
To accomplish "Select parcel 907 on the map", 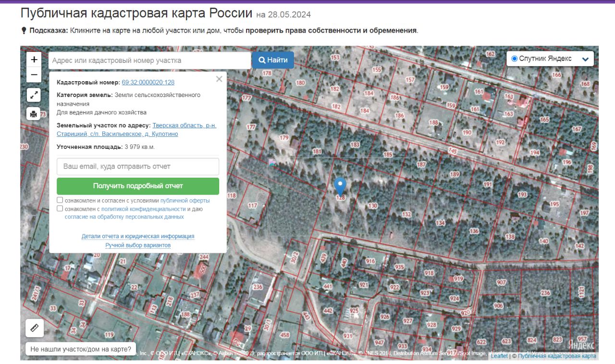I will point(502,283).
